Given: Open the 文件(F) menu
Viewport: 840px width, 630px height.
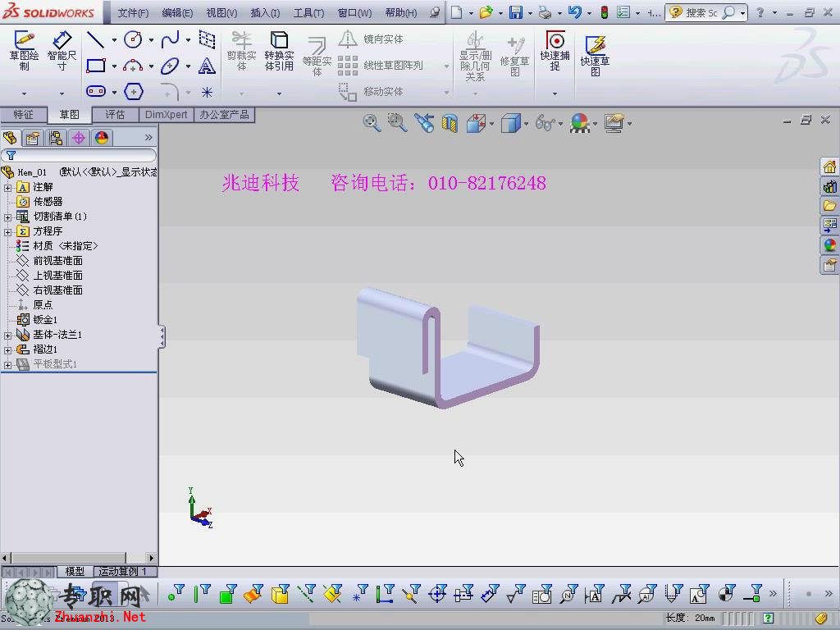Looking at the screenshot, I should tap(133, 12).
